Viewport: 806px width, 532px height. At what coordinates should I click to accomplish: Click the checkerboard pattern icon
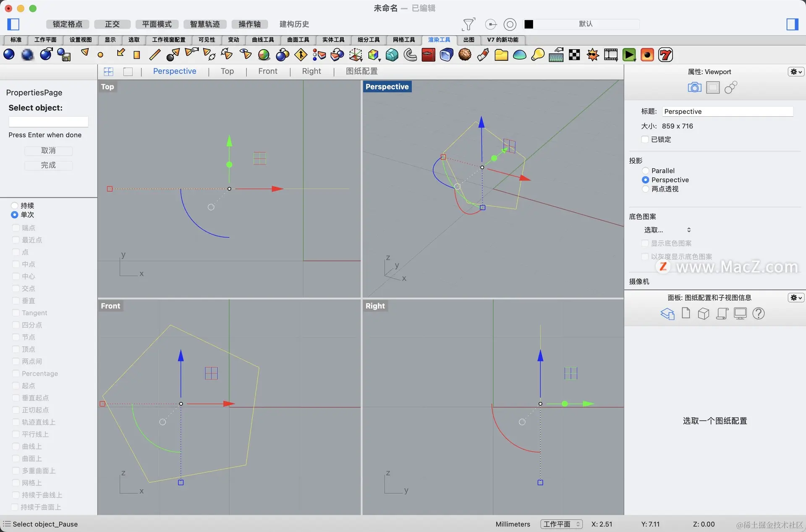(x=574, y=55)
